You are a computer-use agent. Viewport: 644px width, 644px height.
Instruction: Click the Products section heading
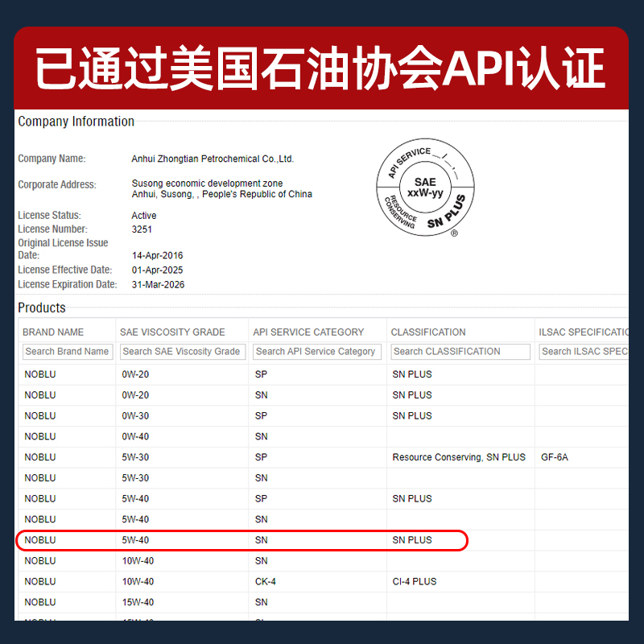42,308
